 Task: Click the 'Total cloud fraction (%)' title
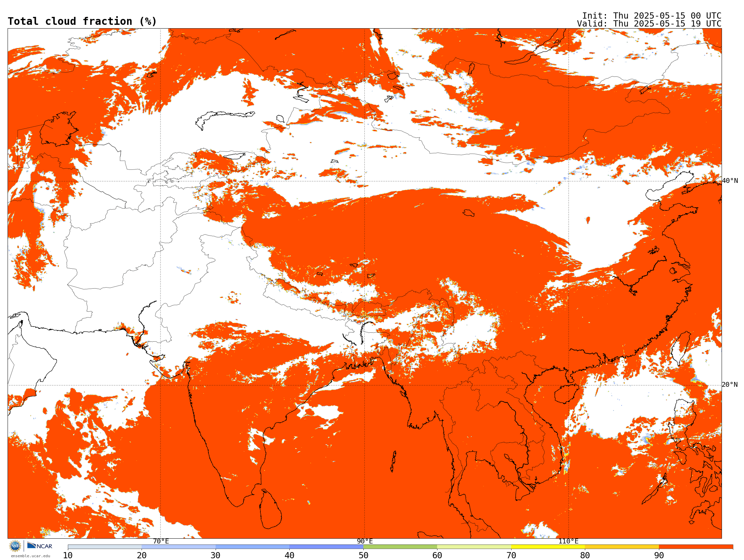point(82,21)
